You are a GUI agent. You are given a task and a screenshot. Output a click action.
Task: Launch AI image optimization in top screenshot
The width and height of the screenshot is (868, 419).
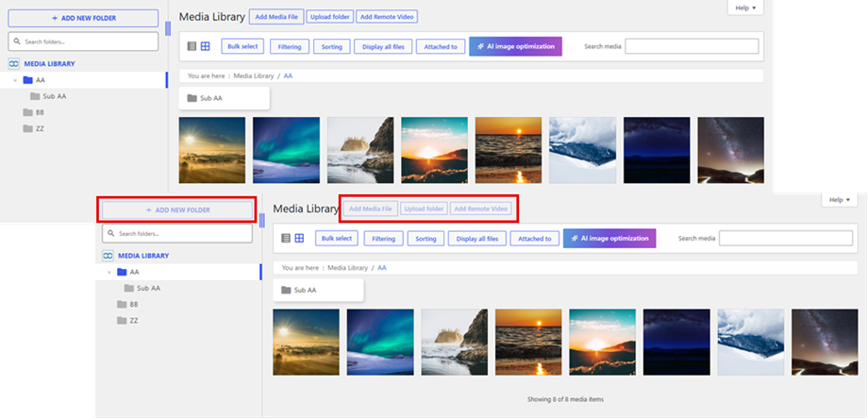pyautogui.click(x=515, y=46)
